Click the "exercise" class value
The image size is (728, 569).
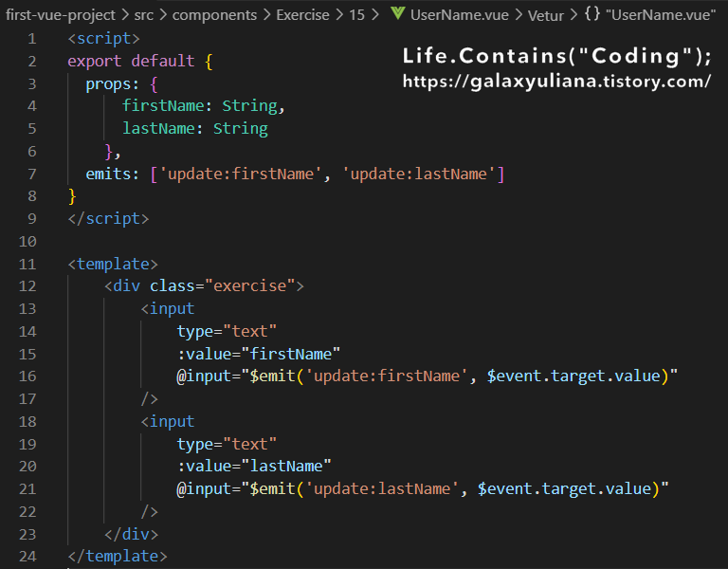[x=250, y=285]
